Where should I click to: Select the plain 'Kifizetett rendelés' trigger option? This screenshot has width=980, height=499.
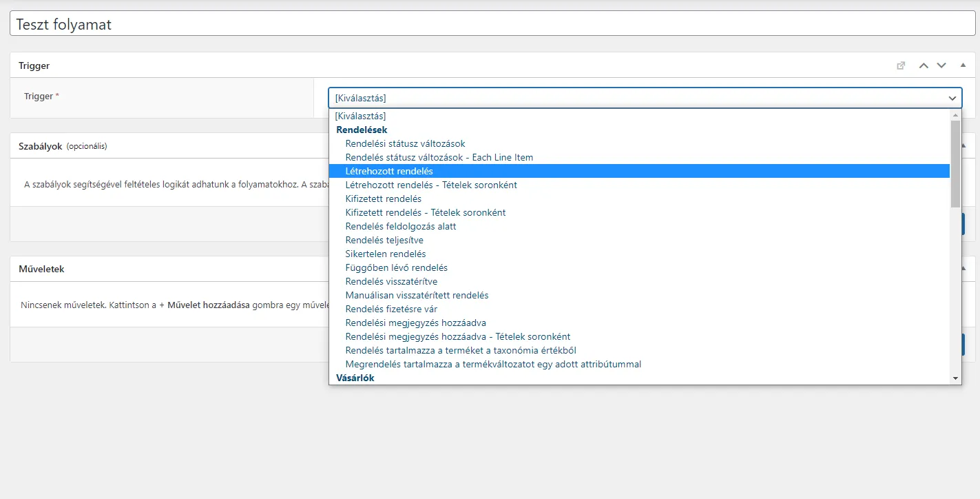[x=639, y=198]
